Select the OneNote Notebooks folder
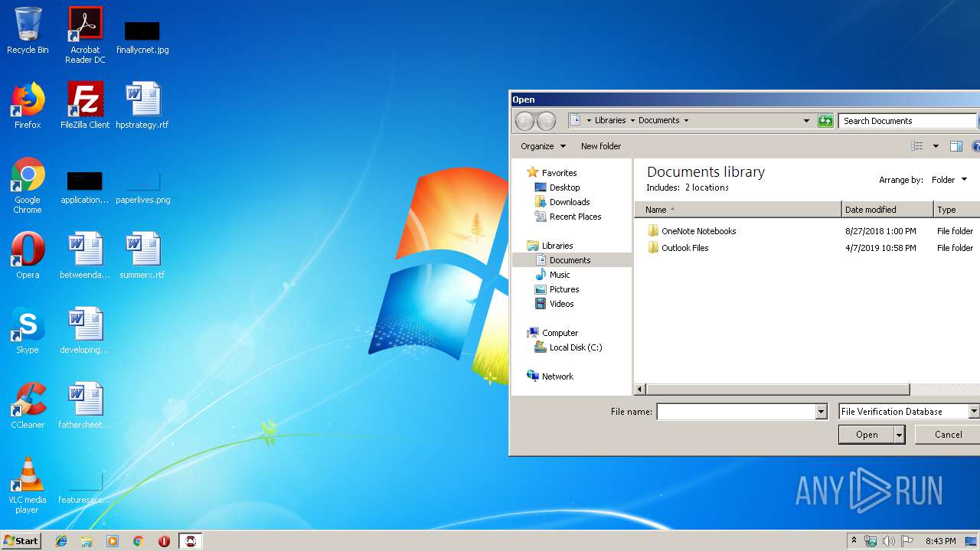Screen dimensions: 980x551 click(698, 231)
